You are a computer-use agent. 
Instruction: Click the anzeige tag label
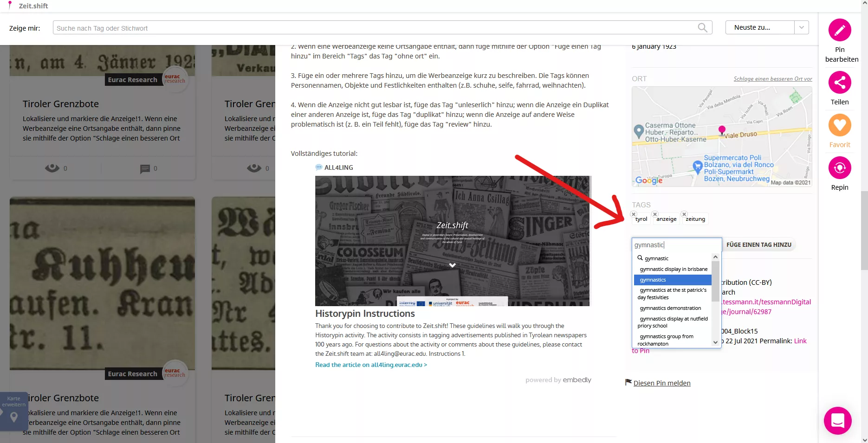pyautogui.click(x=666, y=219)
